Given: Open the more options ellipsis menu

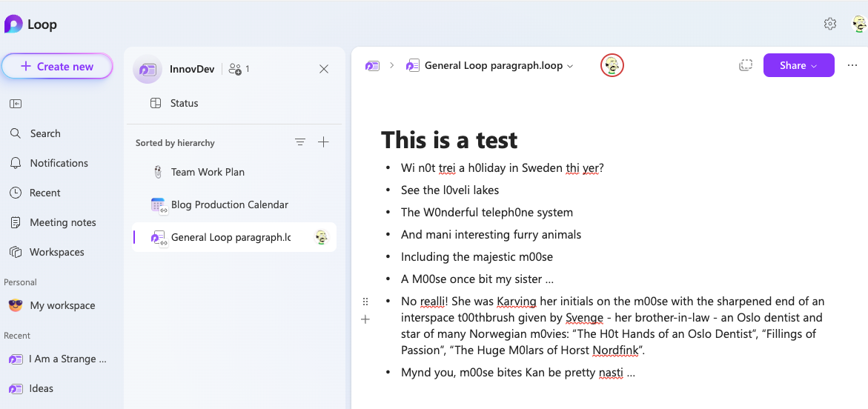Looking at the screenshot, I should 852,65.
